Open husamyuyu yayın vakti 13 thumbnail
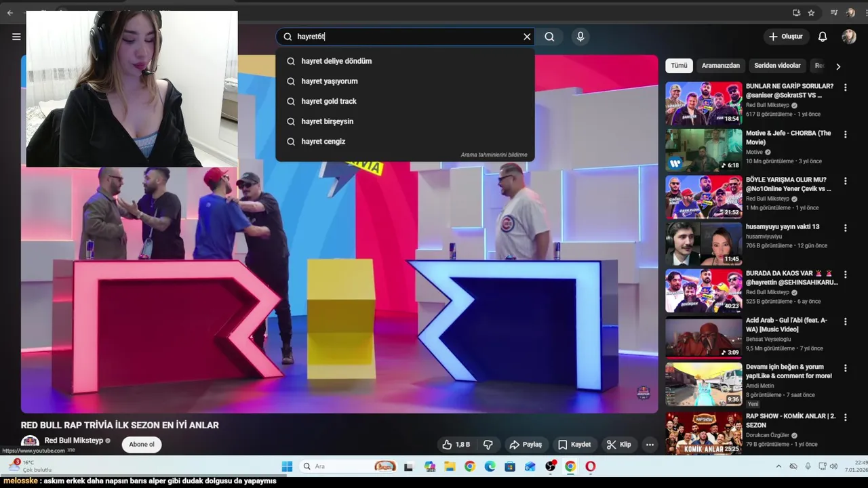This screenshot has width=868, height=488. [703, 244]
